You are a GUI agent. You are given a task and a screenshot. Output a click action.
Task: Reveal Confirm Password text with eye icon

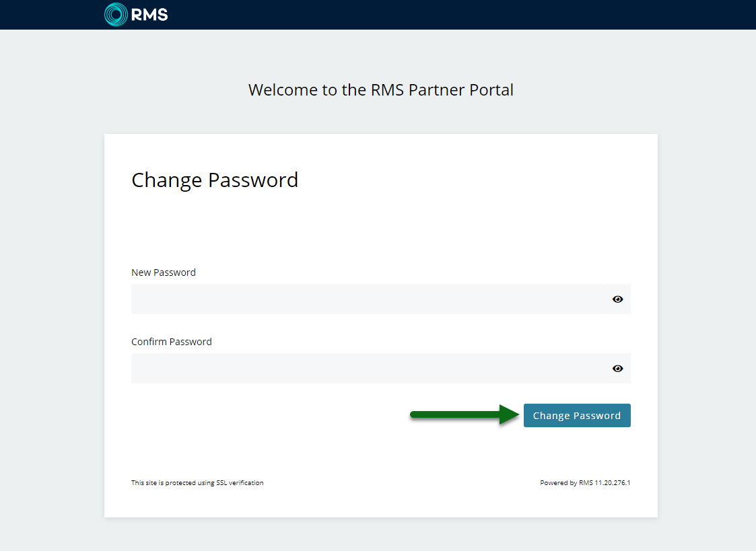coord(617,369)
